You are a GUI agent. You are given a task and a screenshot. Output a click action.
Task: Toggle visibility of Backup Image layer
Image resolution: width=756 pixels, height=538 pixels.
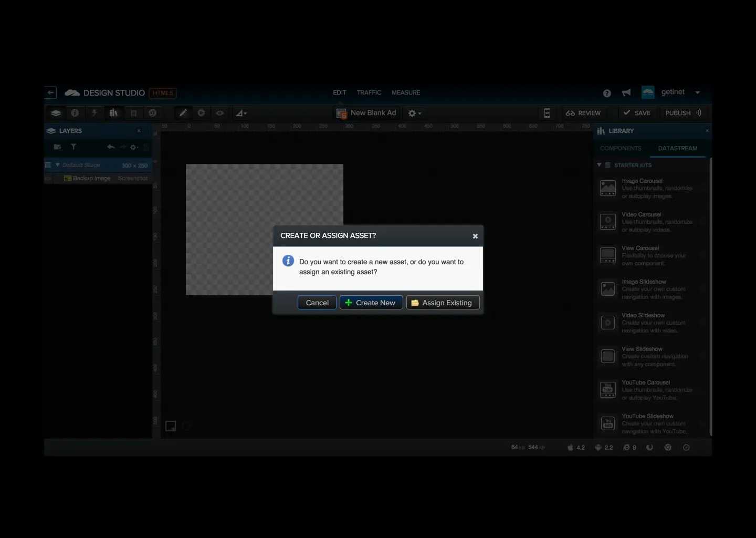point(48,179)
